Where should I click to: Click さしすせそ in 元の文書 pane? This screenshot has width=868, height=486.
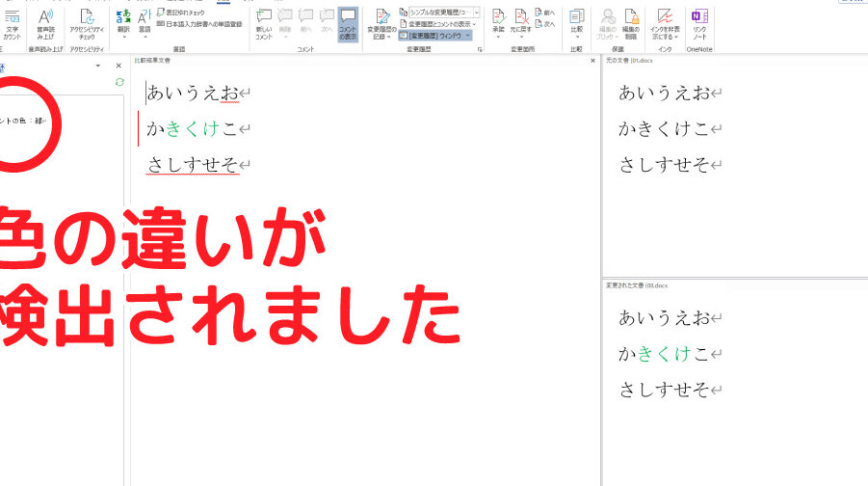click(x=665, y=165)
